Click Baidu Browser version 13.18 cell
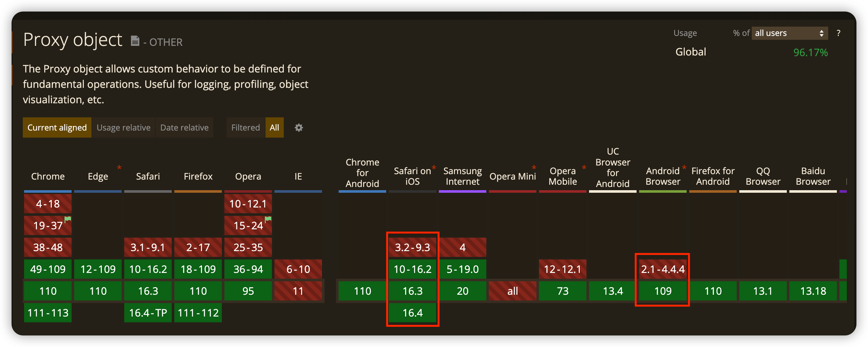The image size is (868, 347). coord(813,291)
